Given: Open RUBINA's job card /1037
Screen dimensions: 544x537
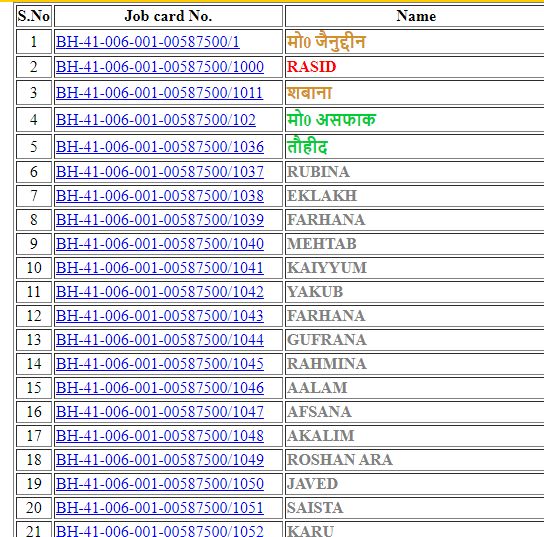Looking at the screenshot, I should tap(160, 172).
